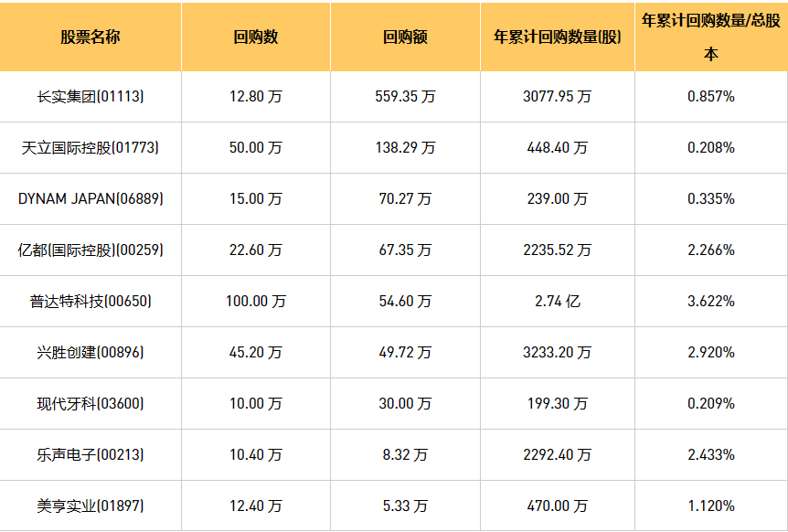Viewport: 788px width, 532px height.
Task: Select the 2.74 亿 cumulative buyback cell
Action: [557, 301]
